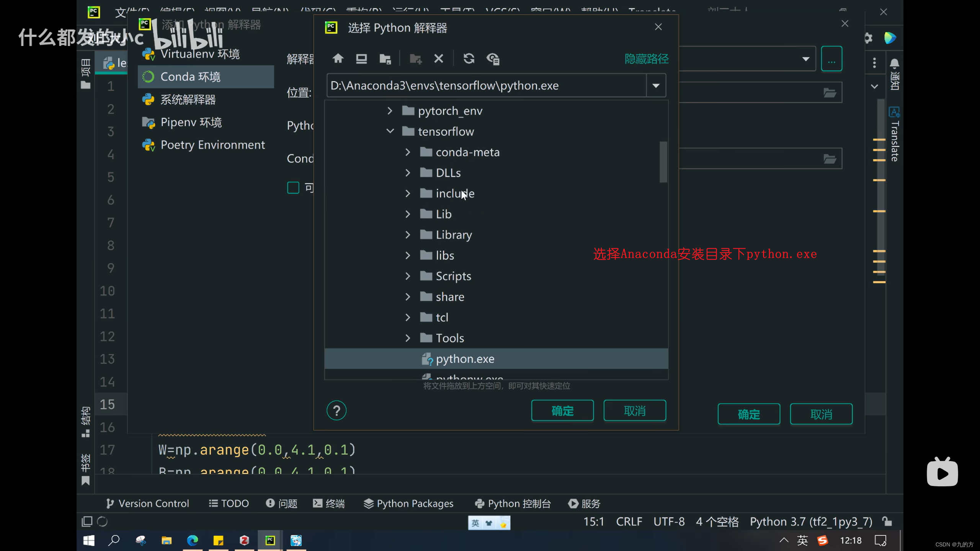Open the Python Packages tool window

click(408, 503)
